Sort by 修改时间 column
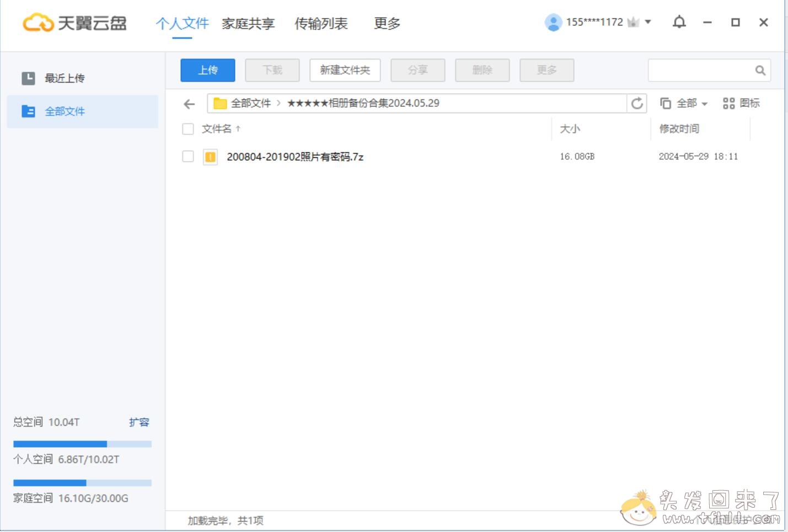This screenshot has width=788, height=532. pyautogui.click(x=679, y=128)
